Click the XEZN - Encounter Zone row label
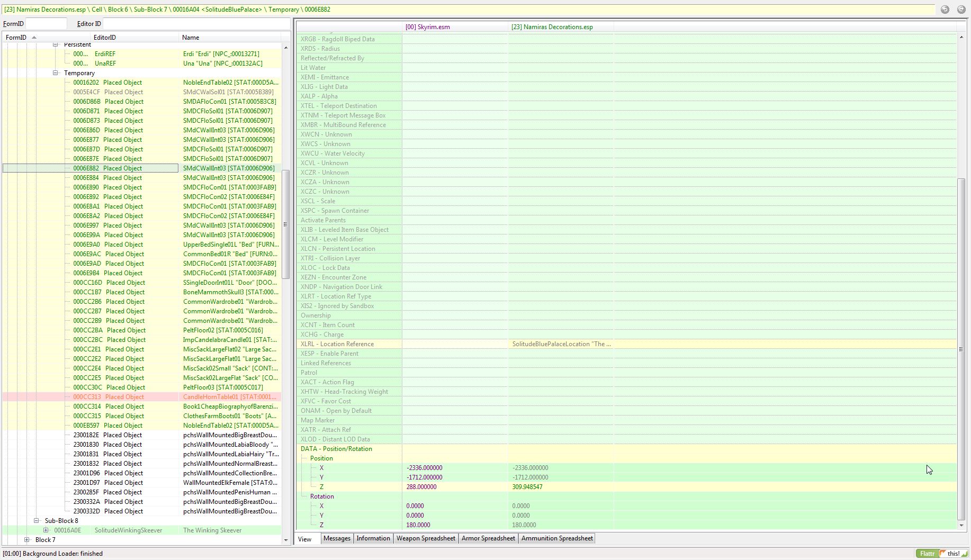The image size is (971, 560). 334,277
